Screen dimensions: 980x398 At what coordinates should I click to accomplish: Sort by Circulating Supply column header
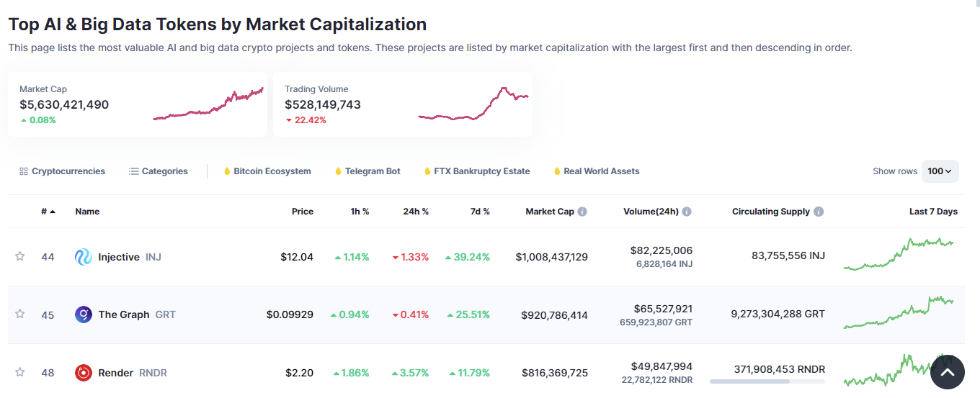pos(771,212)
